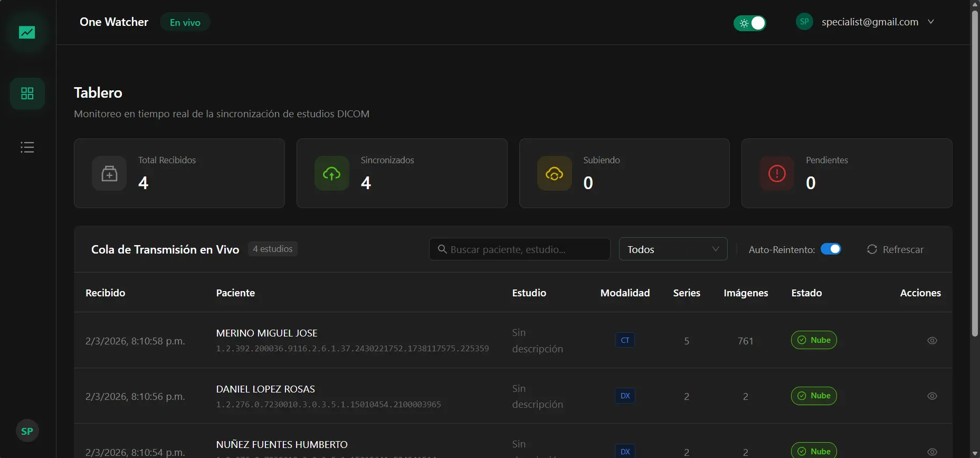The height and width of the screenshot is (458, 980).
Task: Click the Estado column header
Action: click(806, 293)
